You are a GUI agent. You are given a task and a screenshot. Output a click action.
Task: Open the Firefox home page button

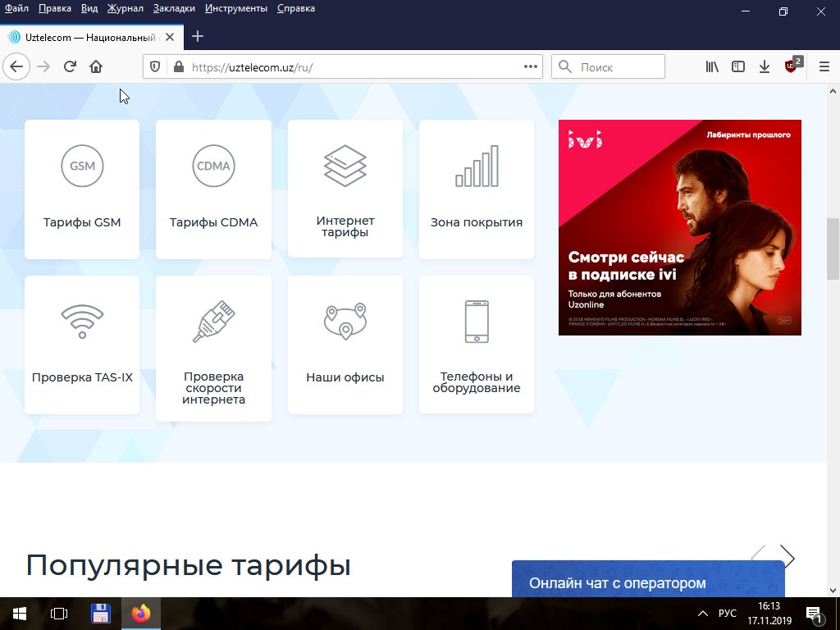tap(96, 67)
